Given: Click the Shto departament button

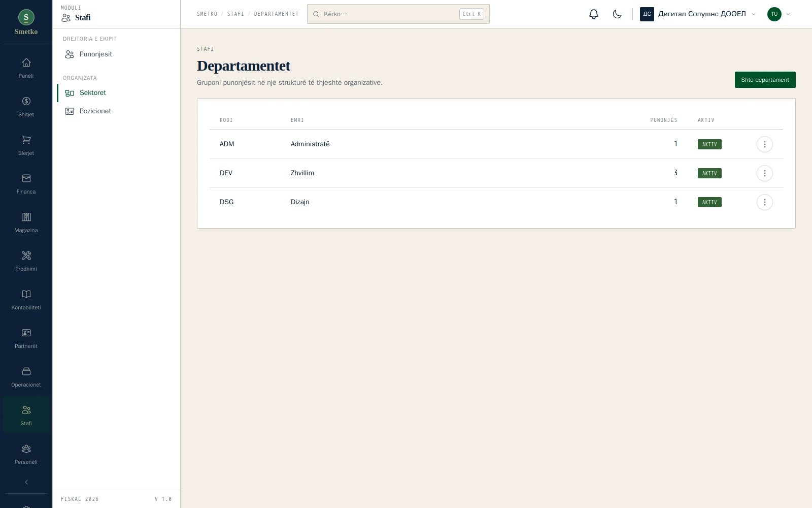Looking at the screenshot, I should click(765, 80).
